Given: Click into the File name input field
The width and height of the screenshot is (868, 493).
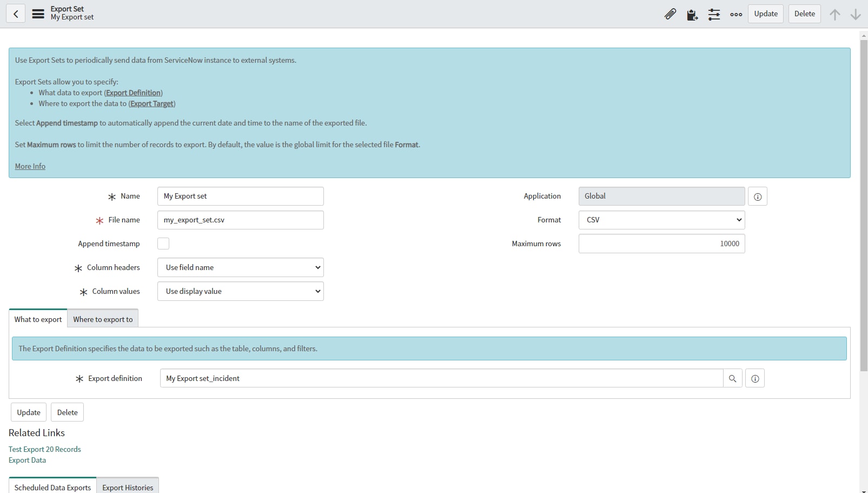Looking at the screenshot, I should tap(241, 220).
